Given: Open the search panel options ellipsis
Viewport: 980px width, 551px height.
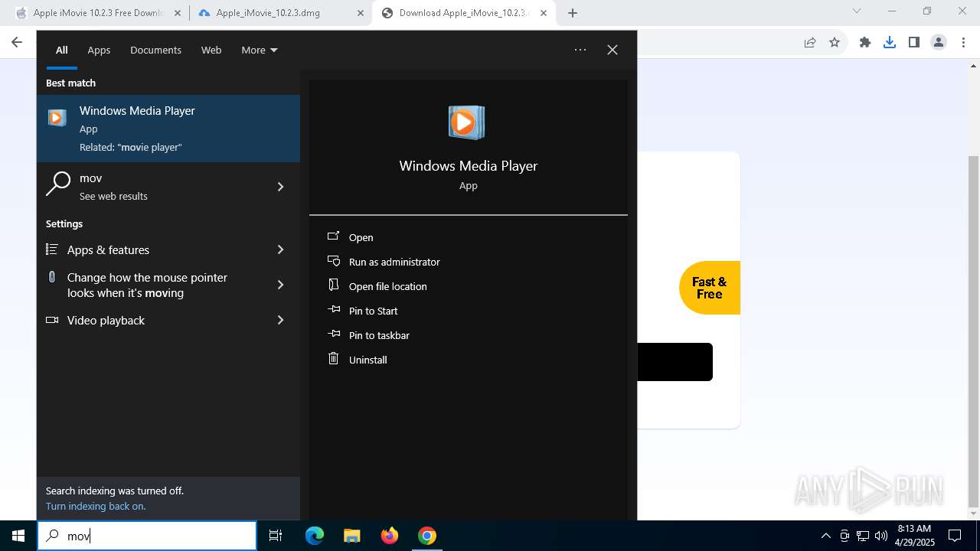Looking at the screenshot, I should [x=580, y=50].
